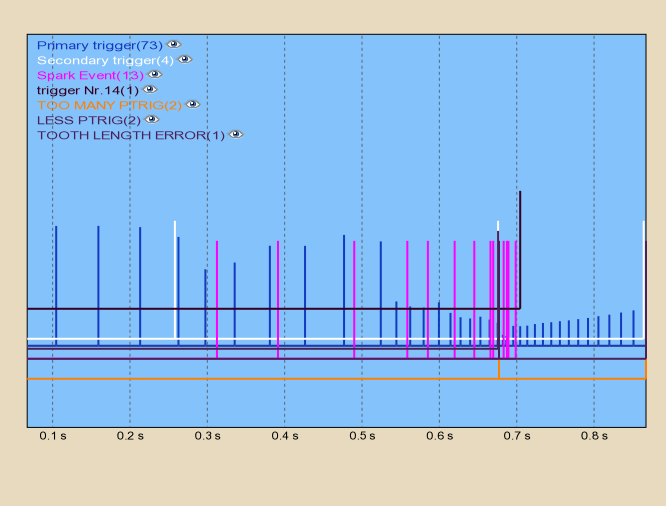Click the 0.7 s tick label on axis
This screenshot has width=666, height=506.
point(517,437)
